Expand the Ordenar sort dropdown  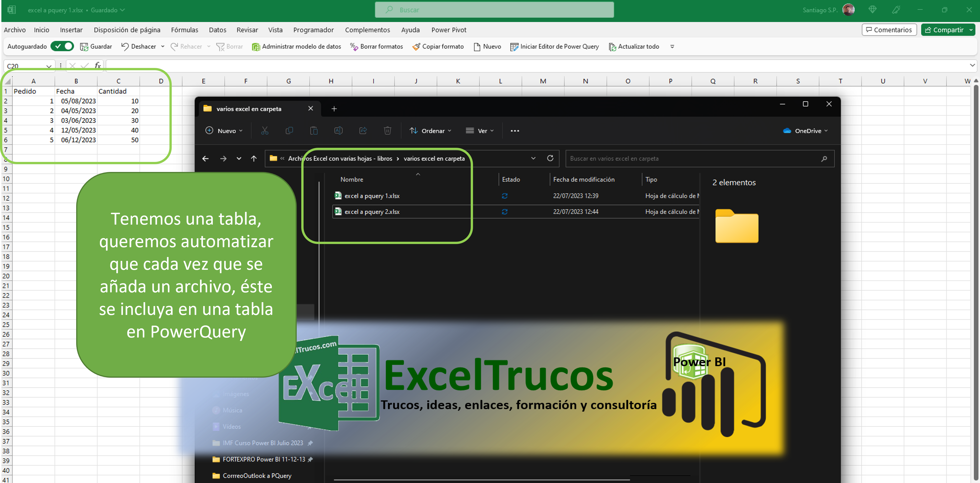point(430,131)
